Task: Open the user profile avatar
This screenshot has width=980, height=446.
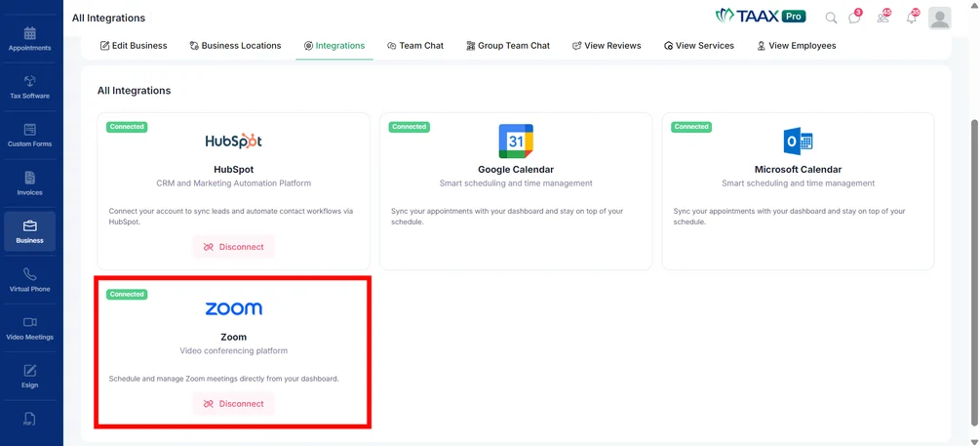Action: coord(939,19)
